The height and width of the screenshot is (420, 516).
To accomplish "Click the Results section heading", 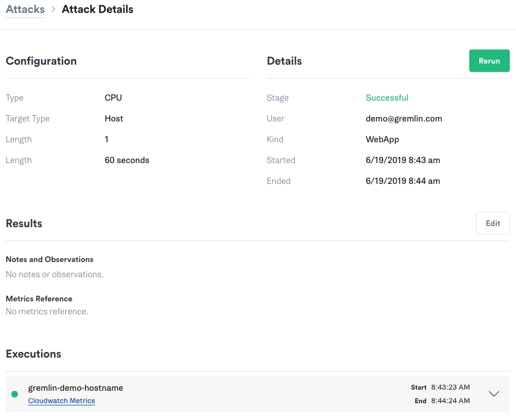I will point(24,223).
